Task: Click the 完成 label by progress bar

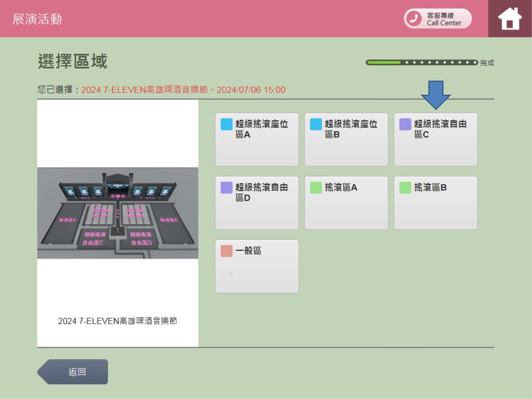Action: coord(487,63)
